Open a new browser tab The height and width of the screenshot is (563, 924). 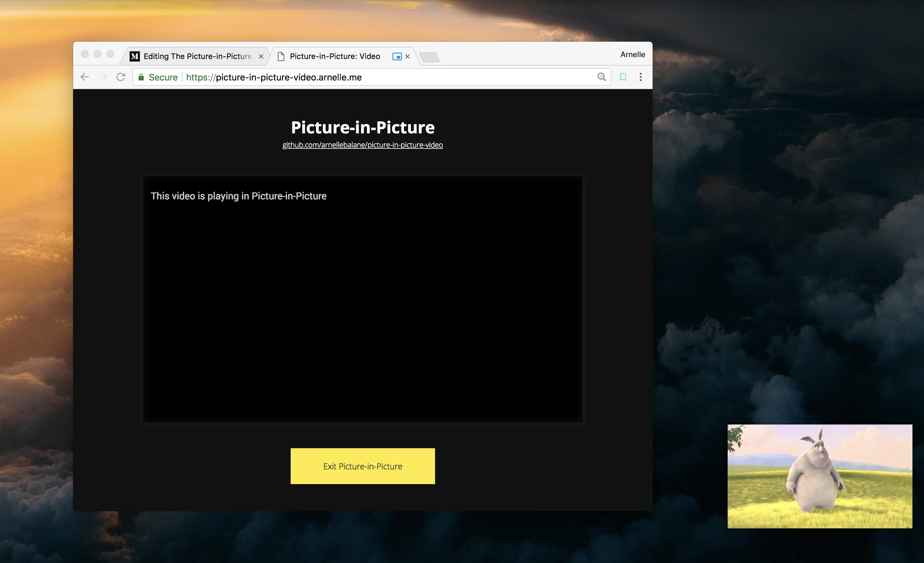click(x=430, y=57)
